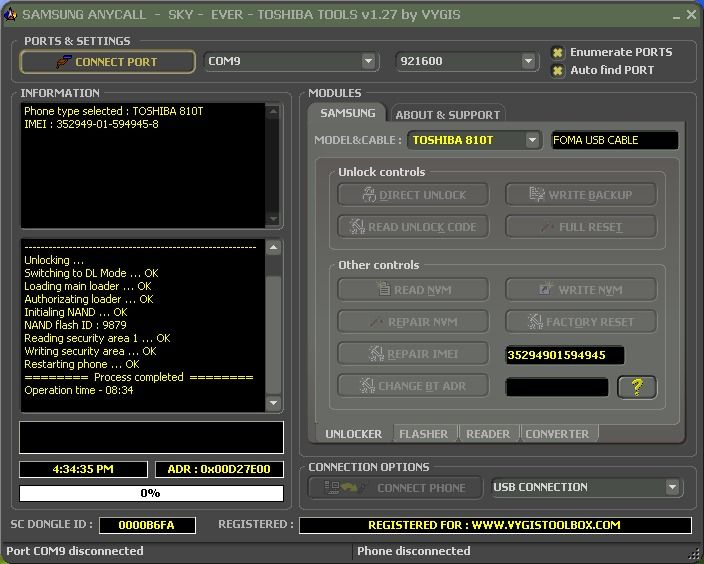Click the yellow question mark help icon

pyautogui.click(x=637, y=387)
